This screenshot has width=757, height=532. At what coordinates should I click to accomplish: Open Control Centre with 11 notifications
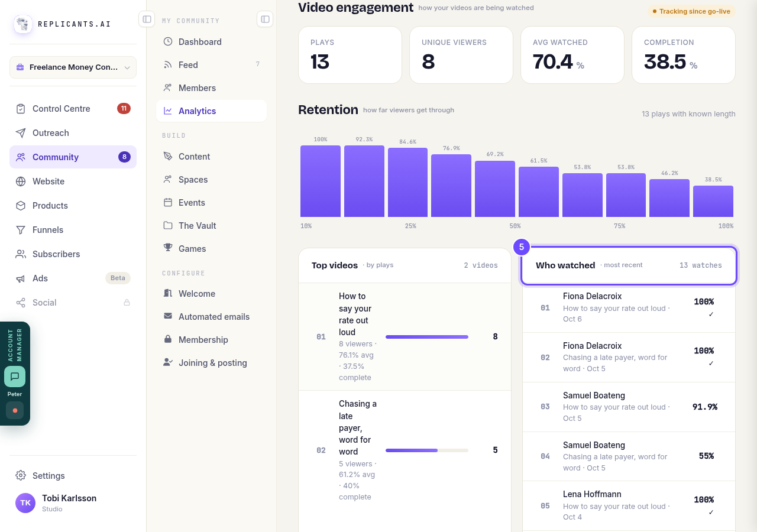[x=73, y=109]
